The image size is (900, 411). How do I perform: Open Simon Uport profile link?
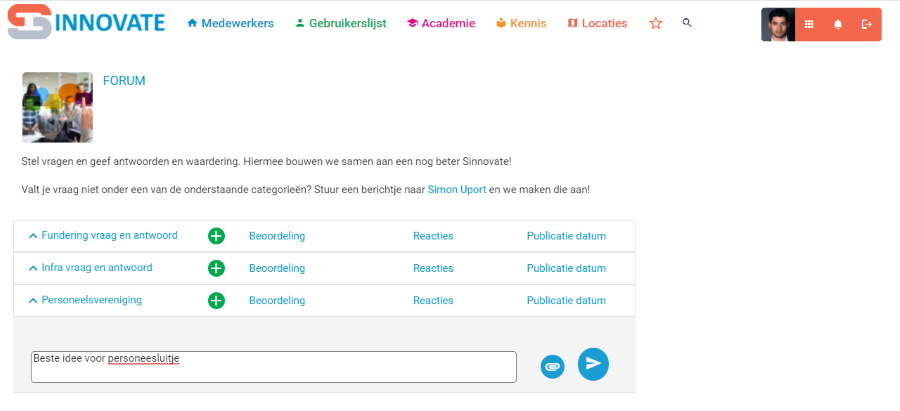click(457, 189)
